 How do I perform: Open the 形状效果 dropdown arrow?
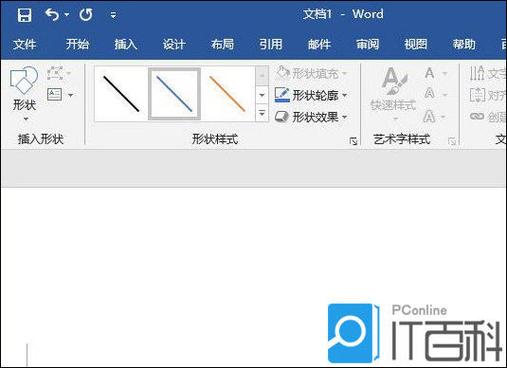tap(344, 117)
